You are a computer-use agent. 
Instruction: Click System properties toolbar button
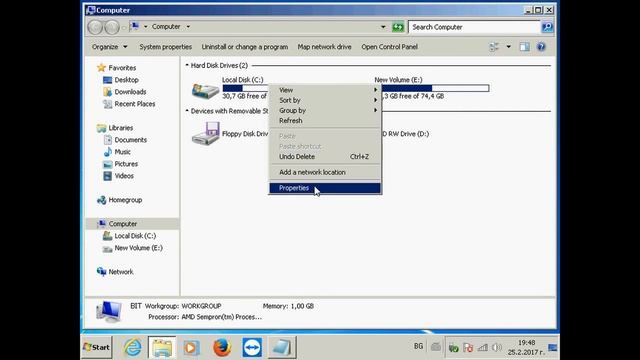click(165, 47)
